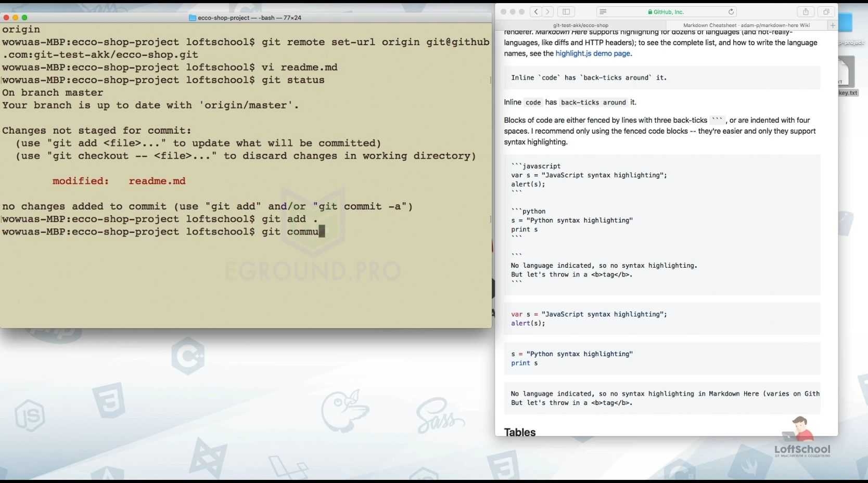Screen dimensions: 868x483
Task: Click 'No language indicated' in Markdown Here block
Action: click(x=665, y=394)
